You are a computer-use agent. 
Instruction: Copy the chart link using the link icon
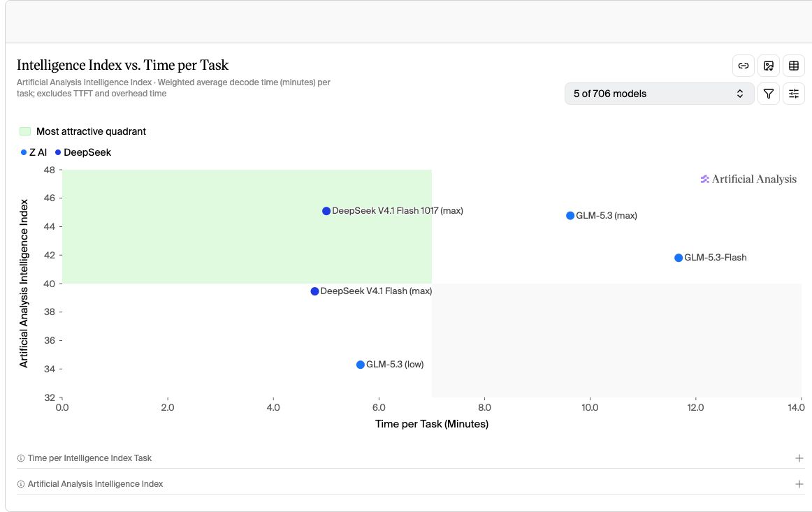coord(743,66)
